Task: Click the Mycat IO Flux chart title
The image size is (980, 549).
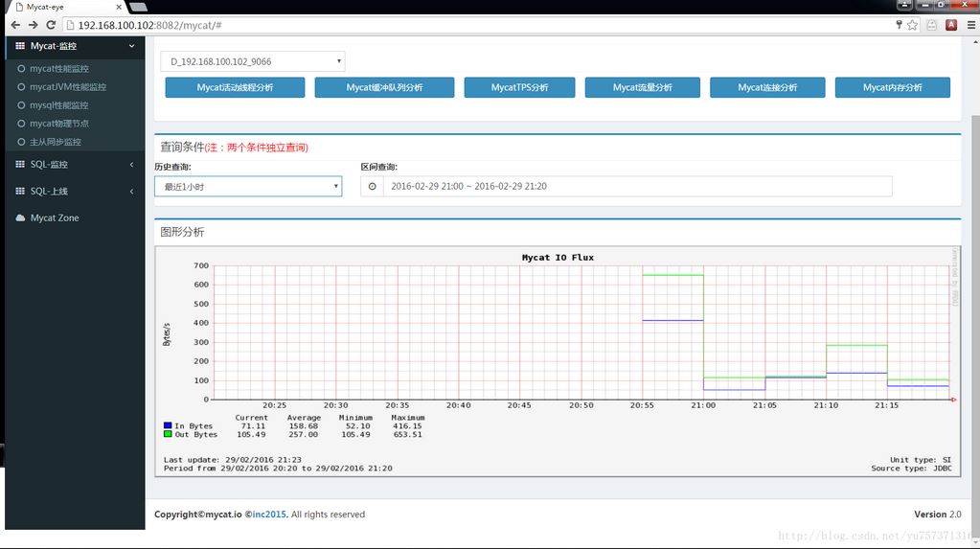Action: [558, 257]
